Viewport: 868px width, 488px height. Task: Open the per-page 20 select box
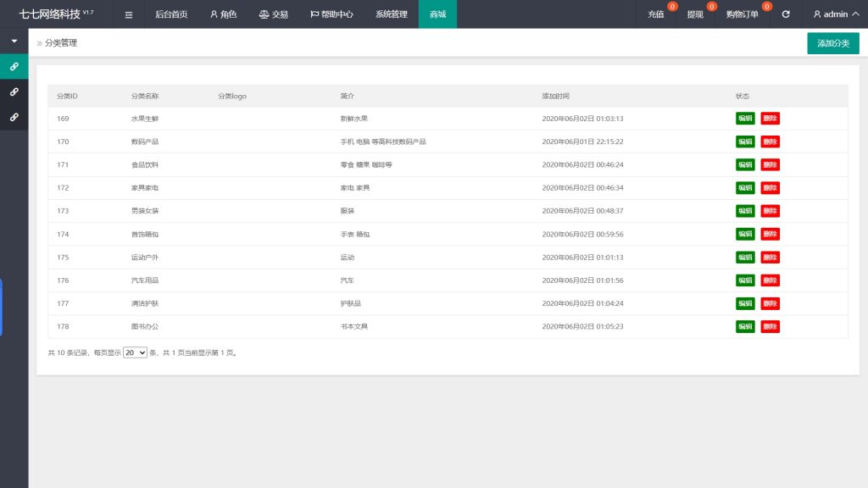[135, 352]
